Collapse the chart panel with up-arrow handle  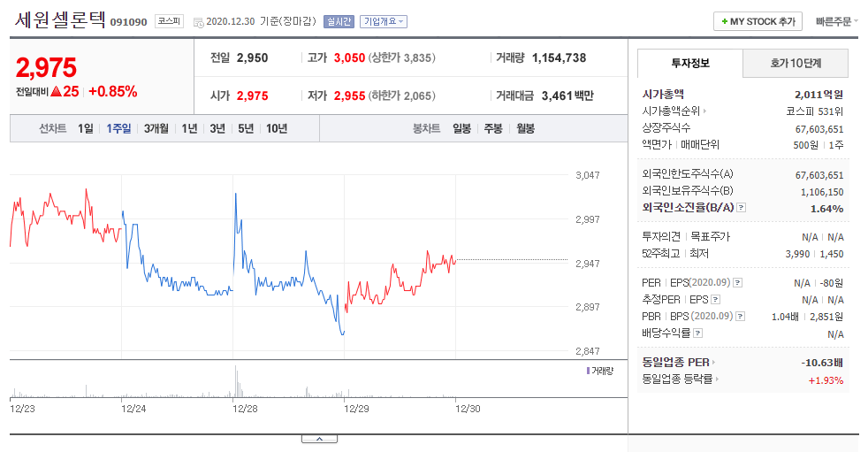pyautogui.click(x=319, y=439)
